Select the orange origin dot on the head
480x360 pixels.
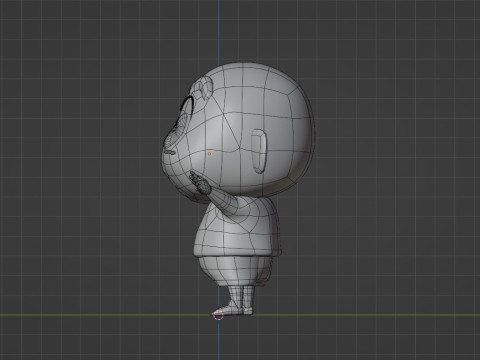209,154
